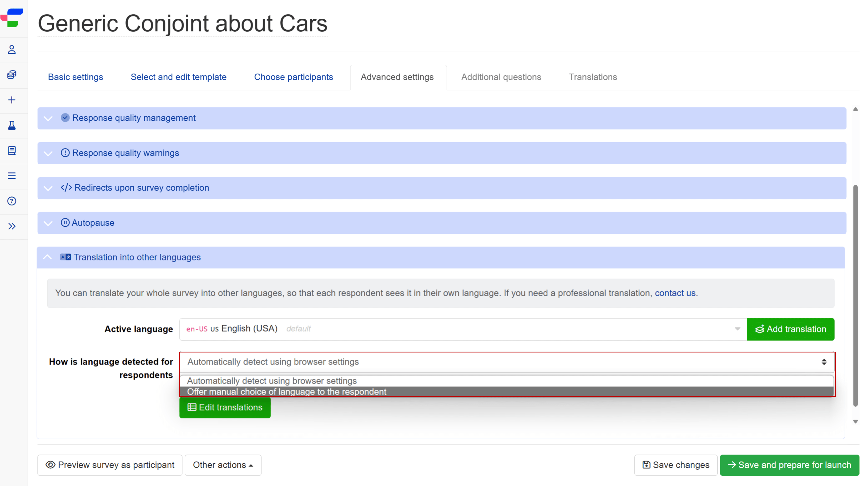This screenshot has height=486, width=868.
Task: Switch to the Basic settings tab
Action: (x=75, y=77)
